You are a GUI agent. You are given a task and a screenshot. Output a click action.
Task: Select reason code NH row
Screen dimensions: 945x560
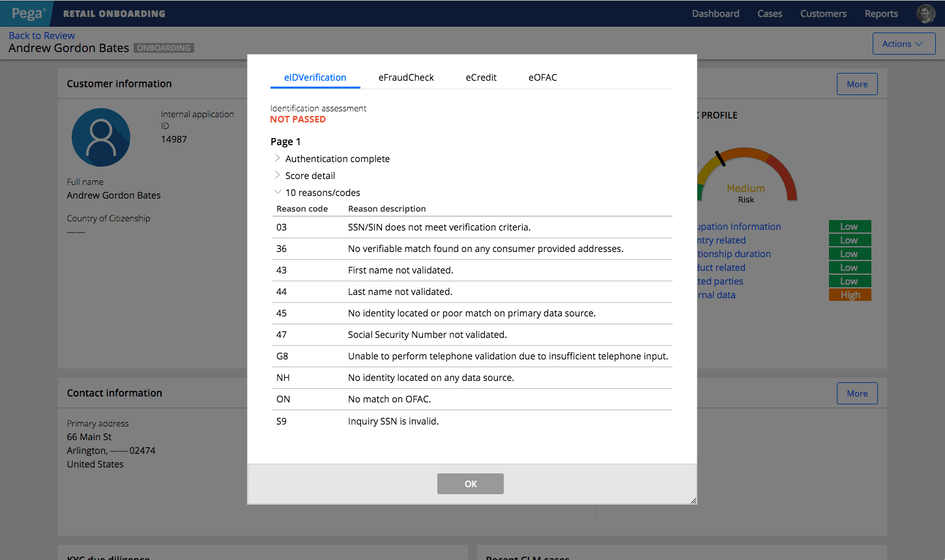[472, 378]
